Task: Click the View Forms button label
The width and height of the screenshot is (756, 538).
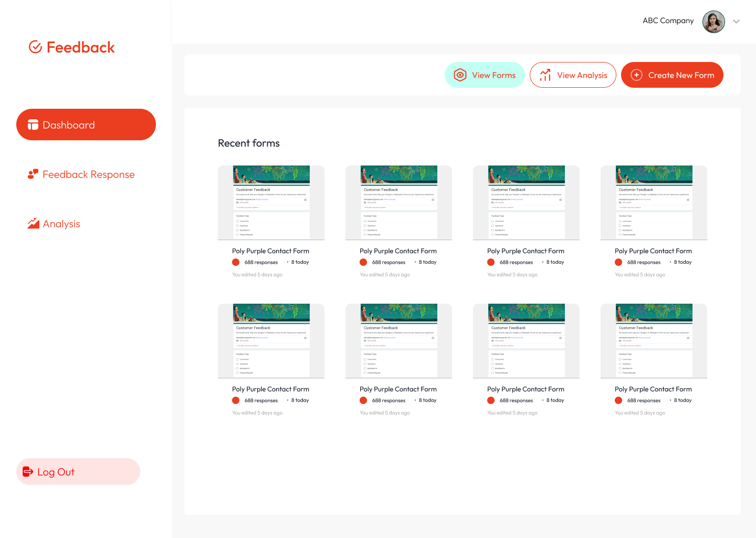Action: (493, 75)
